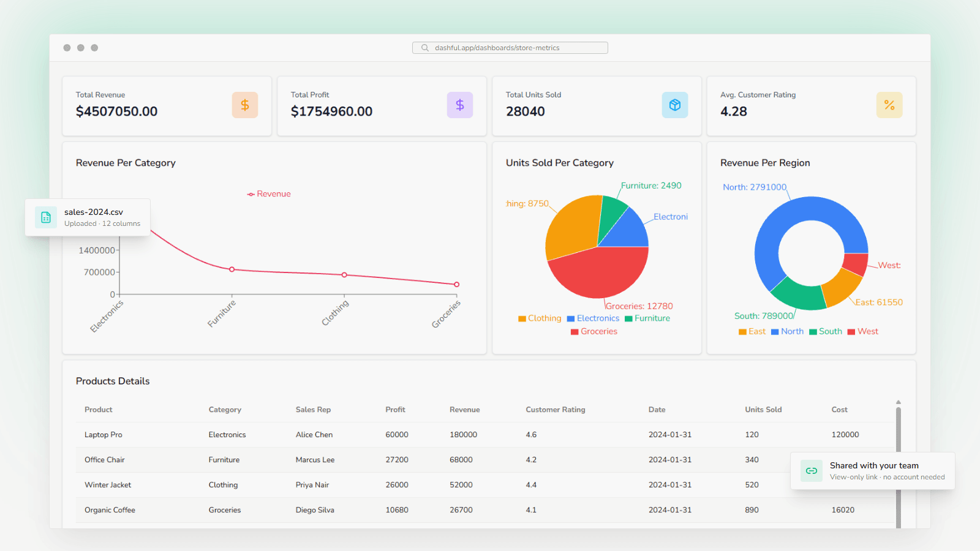This screenshot has width=980, height=551.
Task: Click the Office Chair product cell
Action: (105, 460)
